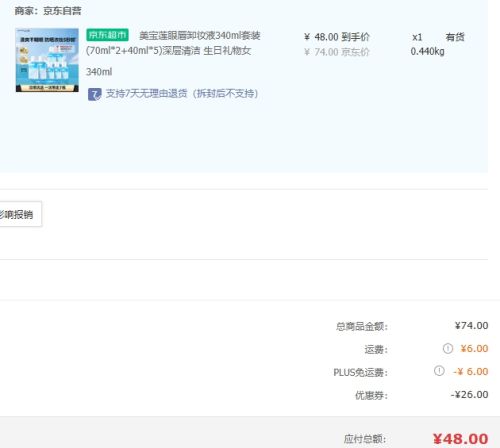This screenshot has height=448, width=500.
Task: Click the 总商品金额 ¥74.00 amount
Action: 471,325
